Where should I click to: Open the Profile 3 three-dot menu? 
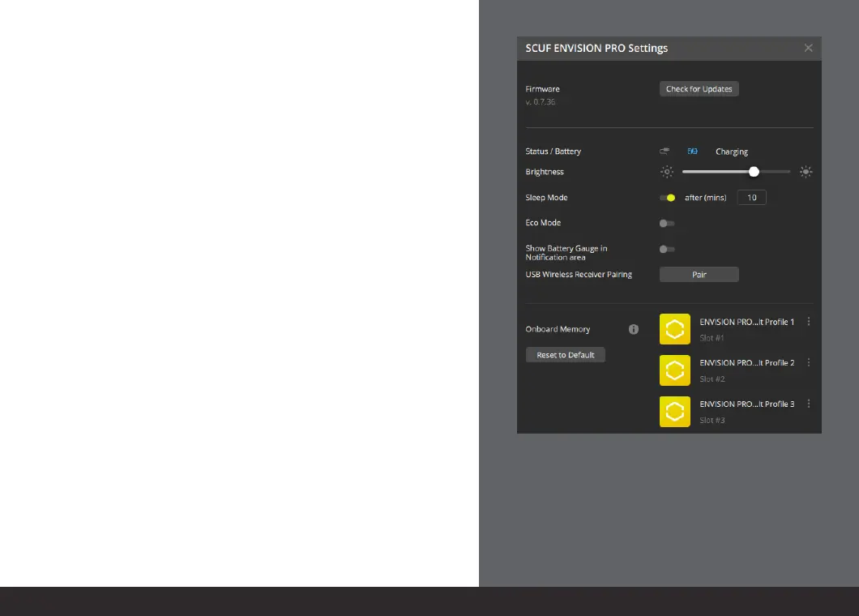tap(809, 404)
